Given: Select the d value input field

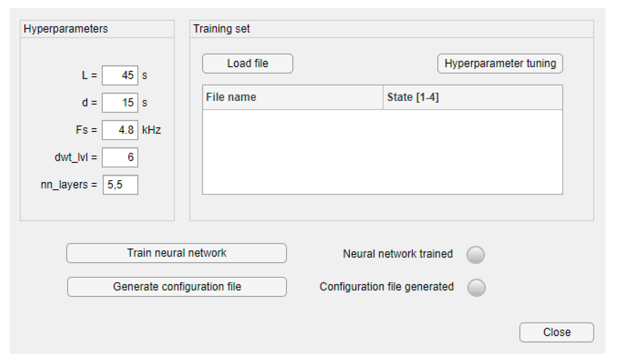Looking at the screenshot, I should click(120, 103).
